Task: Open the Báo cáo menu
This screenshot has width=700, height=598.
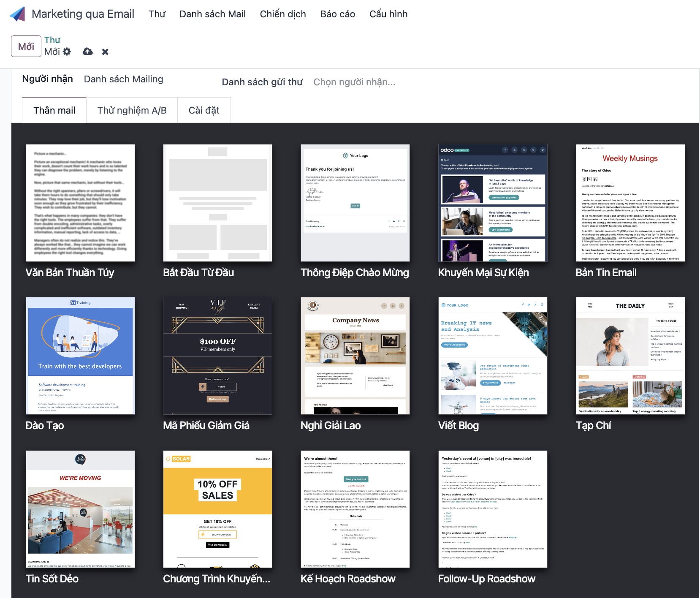Action: (337, 14)
